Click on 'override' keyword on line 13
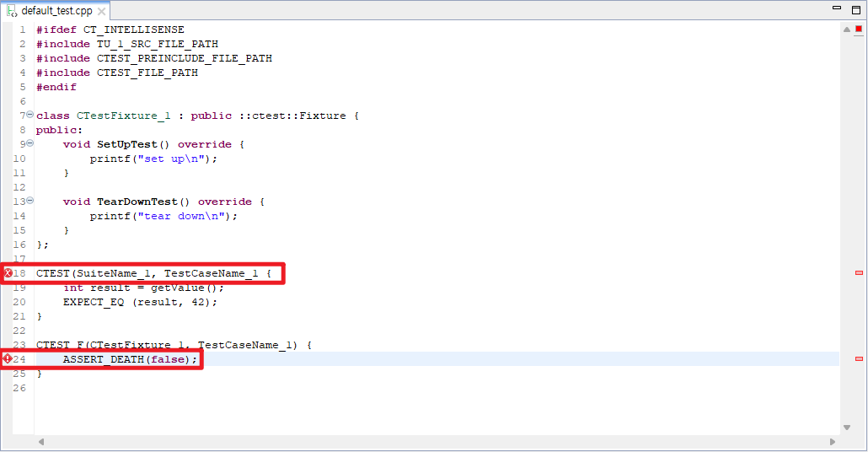Image resolution: width=868 pixels, height=452 pixels. [x=225, y=202]
